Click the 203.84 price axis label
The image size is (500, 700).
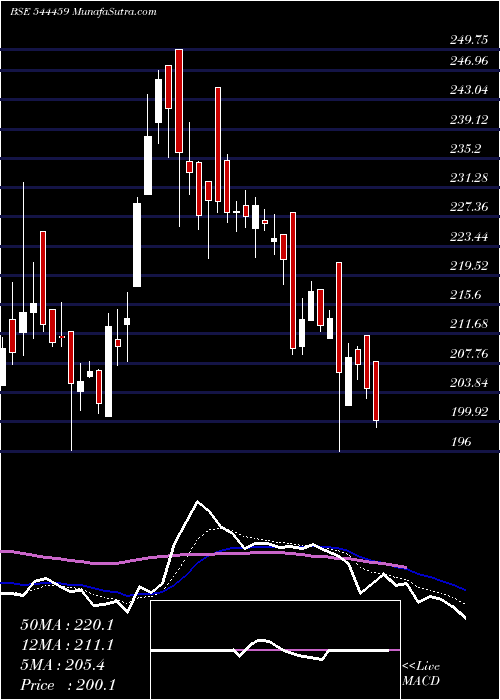tap(469, 383)
